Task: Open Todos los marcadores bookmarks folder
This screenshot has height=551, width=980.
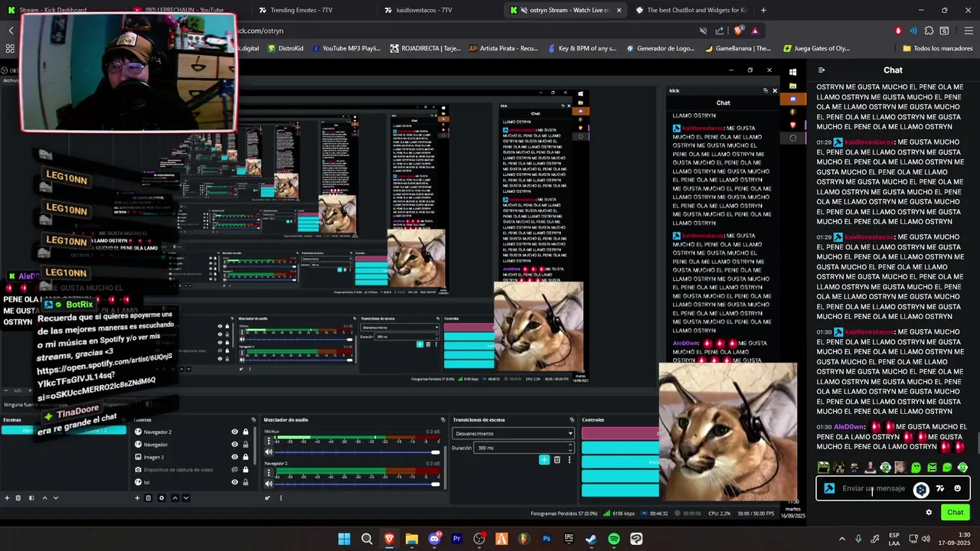Action: pyautogui.click(x=937, y=48)
